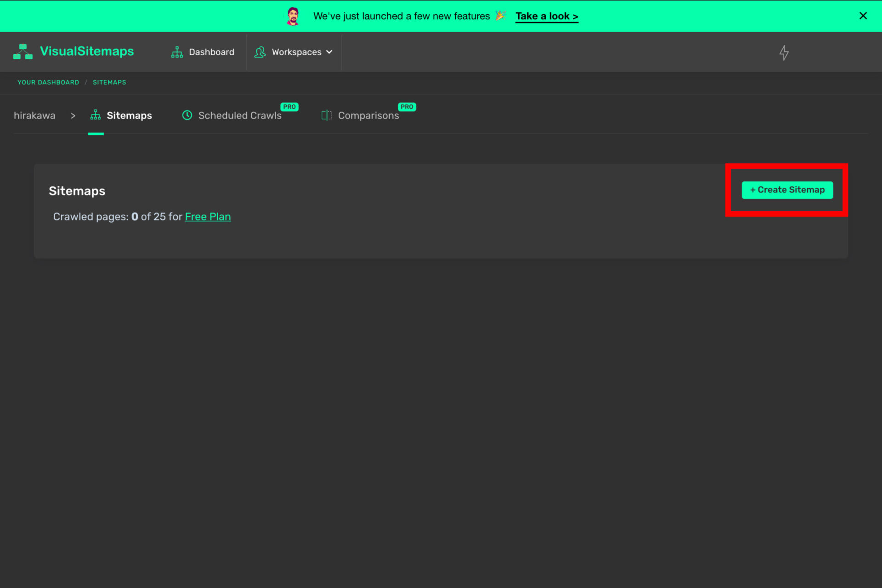Click the new features announcement text
The image size is (882, 588).
coord(401,16)
